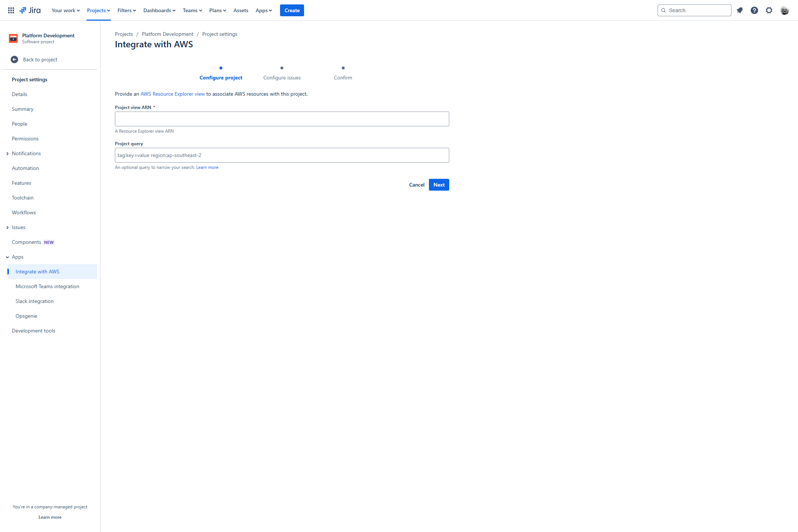This screenshot has width=798, height=532.
Task: Collapse the Apps sidebar section
Action: pos(7,257)
